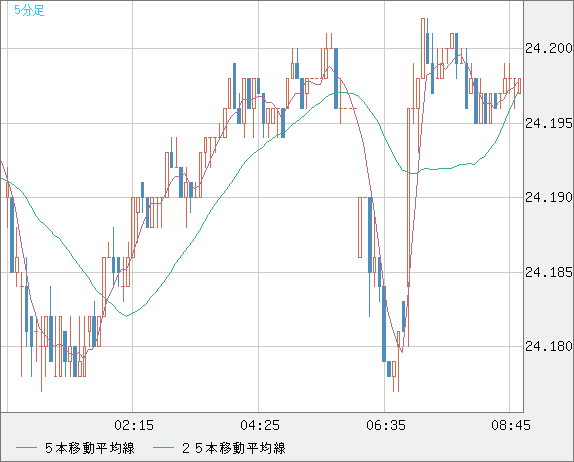Click the 24.190 price axis label
The width and height of the screenshot is (574, 462).
click(x=549, y=197)
